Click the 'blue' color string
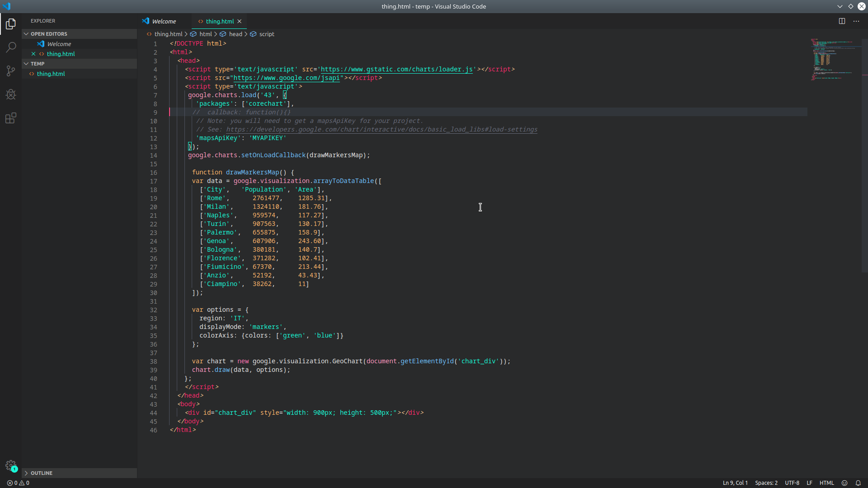The height and width of the screenshot is (488, 868). [x=325, y=335]
